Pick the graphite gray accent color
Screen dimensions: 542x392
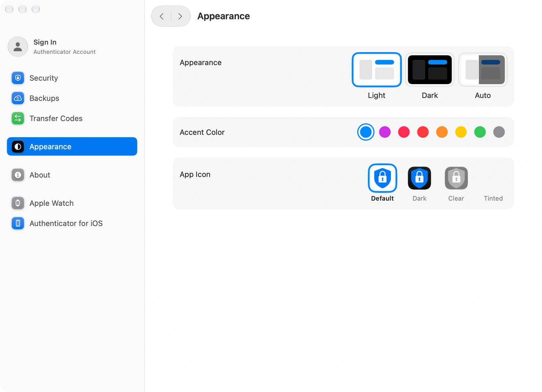pos(499,132)
